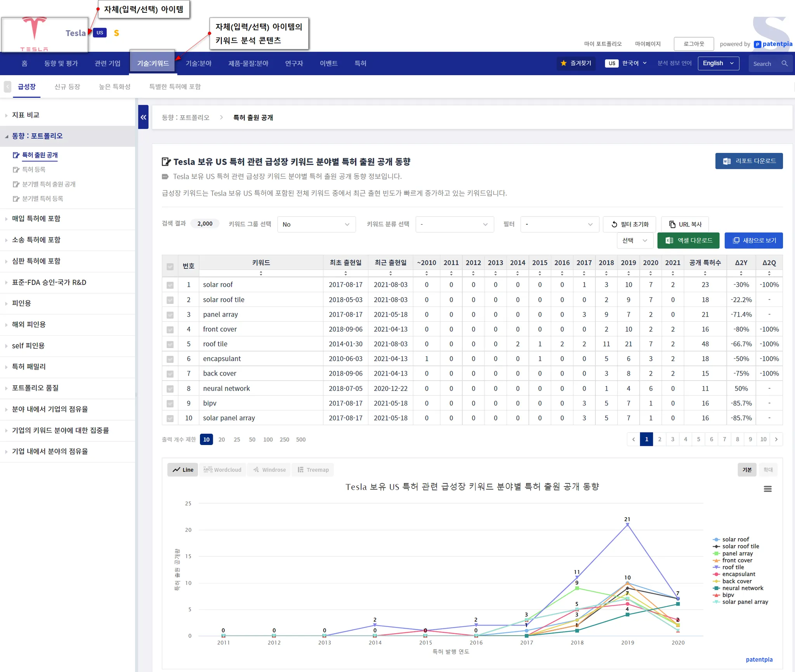Toggle roof tile series in chart legend
This screenshot has width=795, height=672.
point(733,567)
